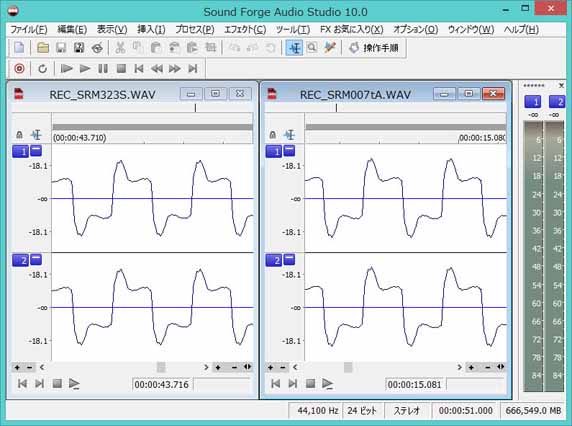
Task: Start recording with the Record button
Action: coord(19,69)
